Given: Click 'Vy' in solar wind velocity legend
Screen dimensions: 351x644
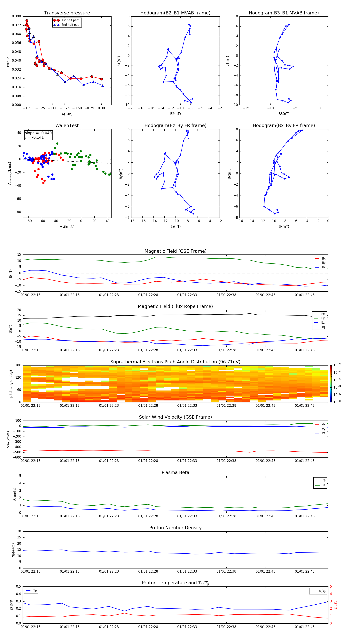Looking at the screenshot, I should coord(320,429).
